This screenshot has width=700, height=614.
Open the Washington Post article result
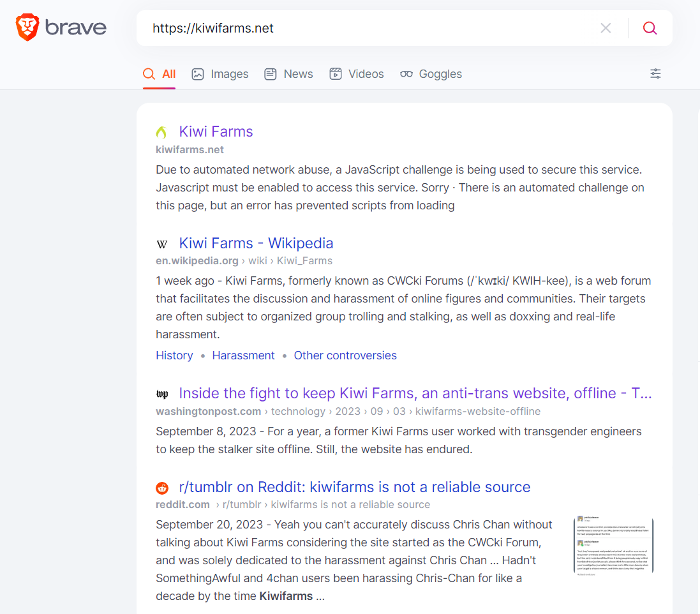click(415, 393)
